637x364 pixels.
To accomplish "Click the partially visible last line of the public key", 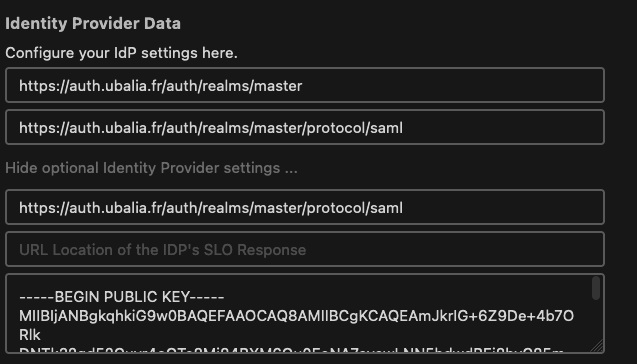I will pos(291,349).
